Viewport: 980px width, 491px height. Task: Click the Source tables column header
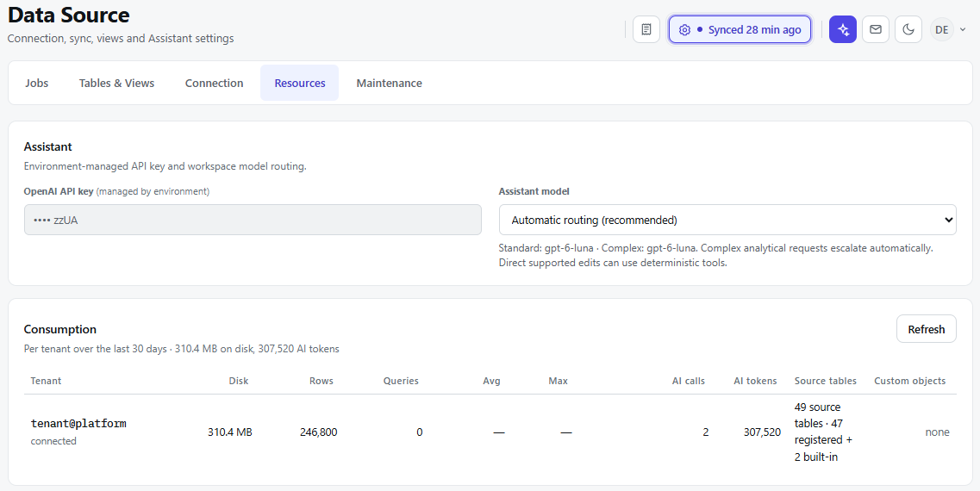click(x=826, y=381)
